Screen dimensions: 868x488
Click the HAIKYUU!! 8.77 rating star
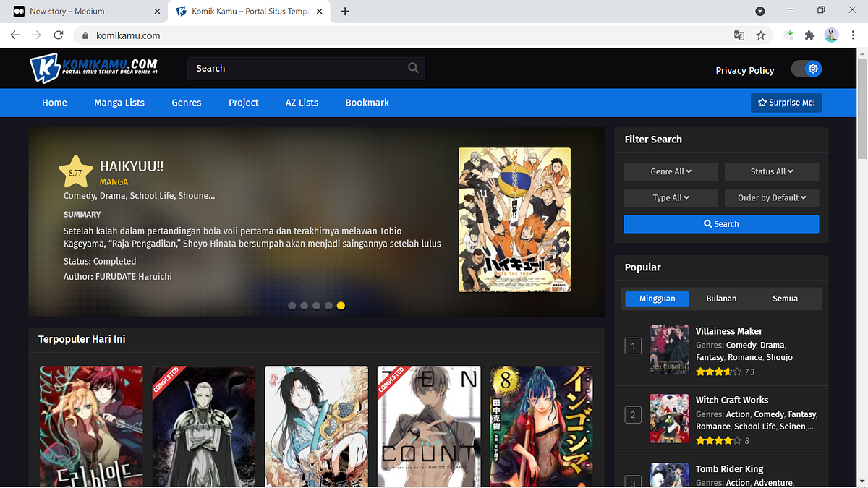click(x=75, y=172)
